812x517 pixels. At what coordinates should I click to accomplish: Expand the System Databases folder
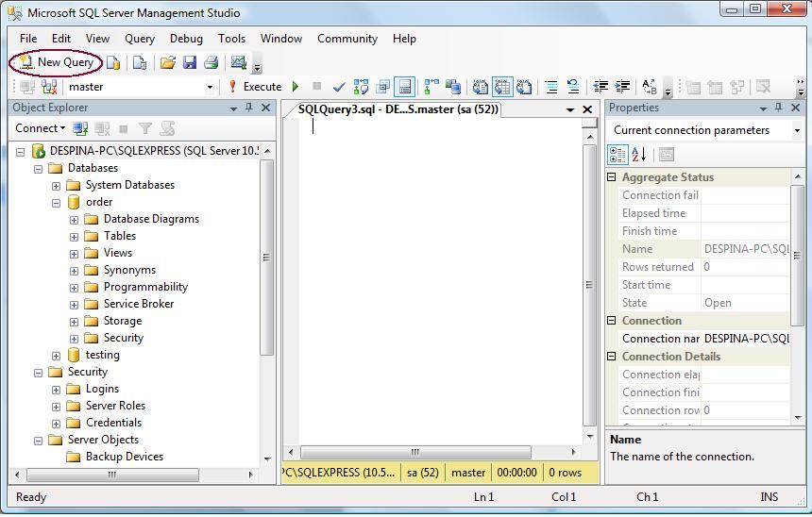[x=56, y=186]
